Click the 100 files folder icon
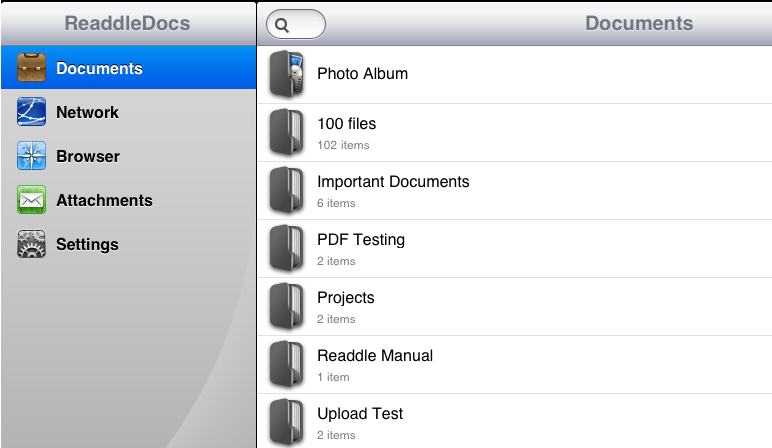The image size is (772, 448). tap(287, 132)
